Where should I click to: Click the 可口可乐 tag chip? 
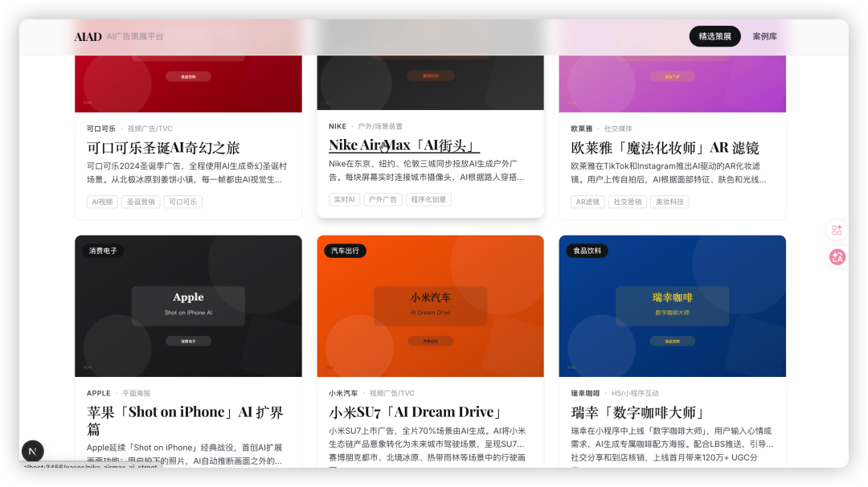pos(182,202)
